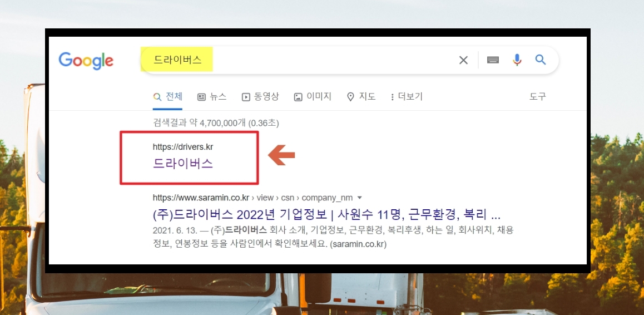Go to the 이미지 tab

(313, 97)
